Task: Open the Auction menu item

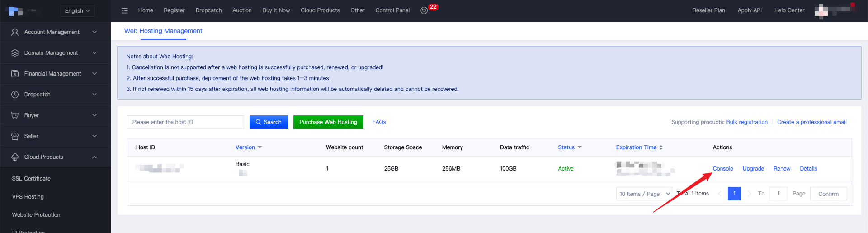Action: tap(242, 10)
